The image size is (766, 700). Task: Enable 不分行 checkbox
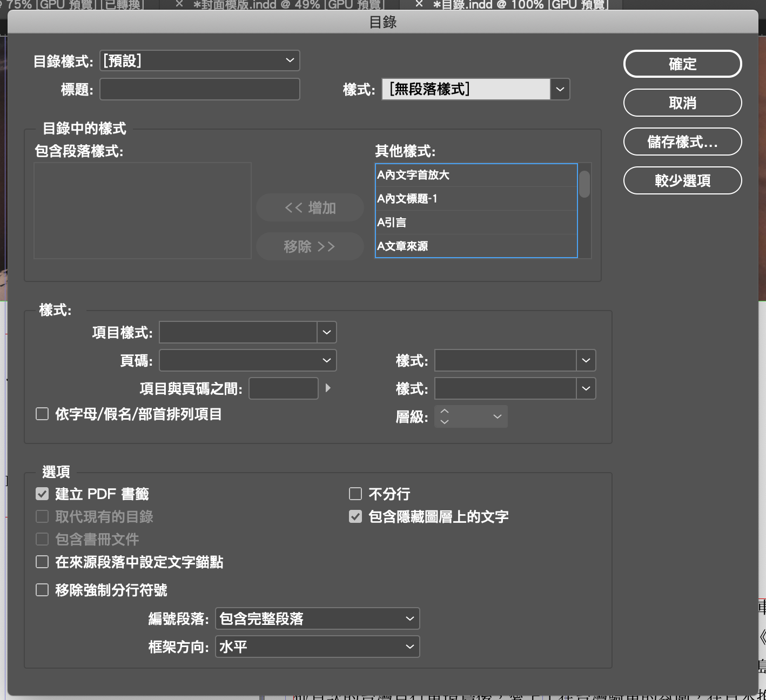tap(355, 494)
